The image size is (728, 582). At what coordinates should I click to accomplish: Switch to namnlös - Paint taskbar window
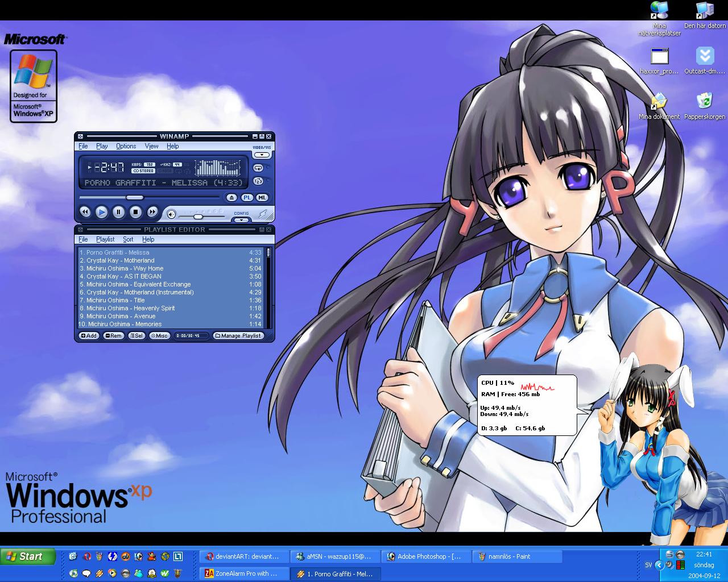(x=516, y=556)
